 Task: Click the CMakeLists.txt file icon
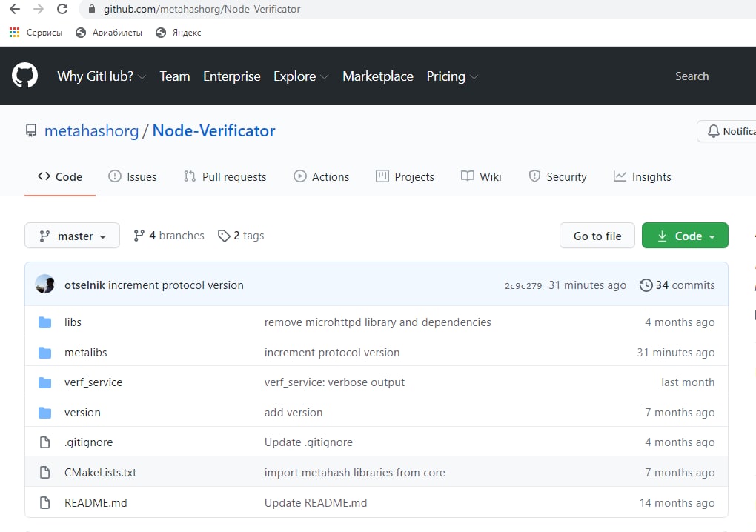click(44, 473)
